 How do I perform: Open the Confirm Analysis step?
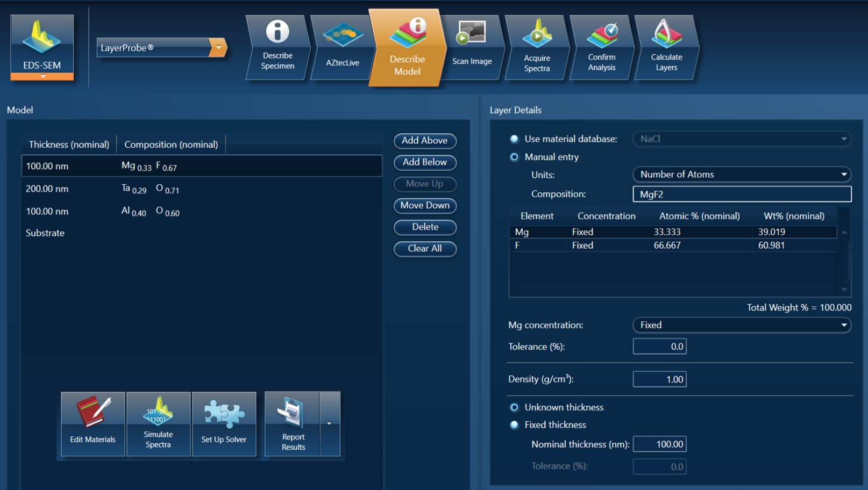coord(601,48)
